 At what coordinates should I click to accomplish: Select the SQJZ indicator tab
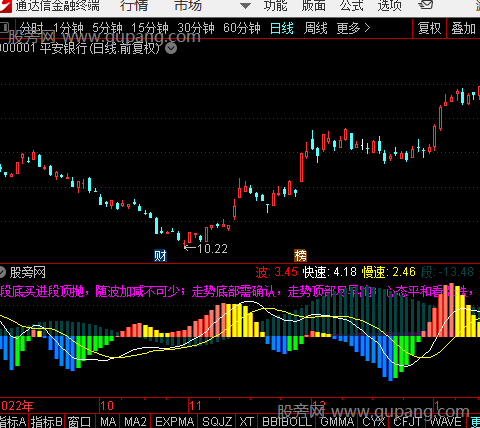click(217, 422)
